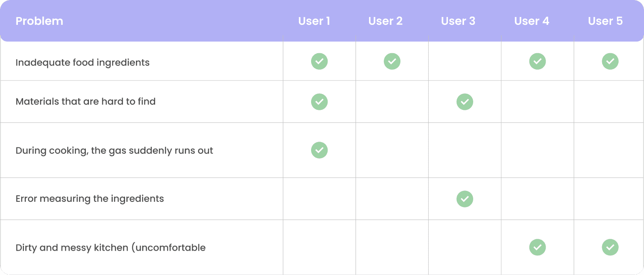Click User 1's checkmark for Inadequate food ingredients

point(319,61)
